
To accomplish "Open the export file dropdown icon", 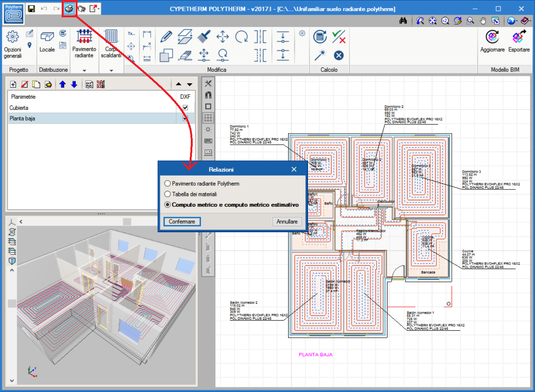I will [94, 8].
